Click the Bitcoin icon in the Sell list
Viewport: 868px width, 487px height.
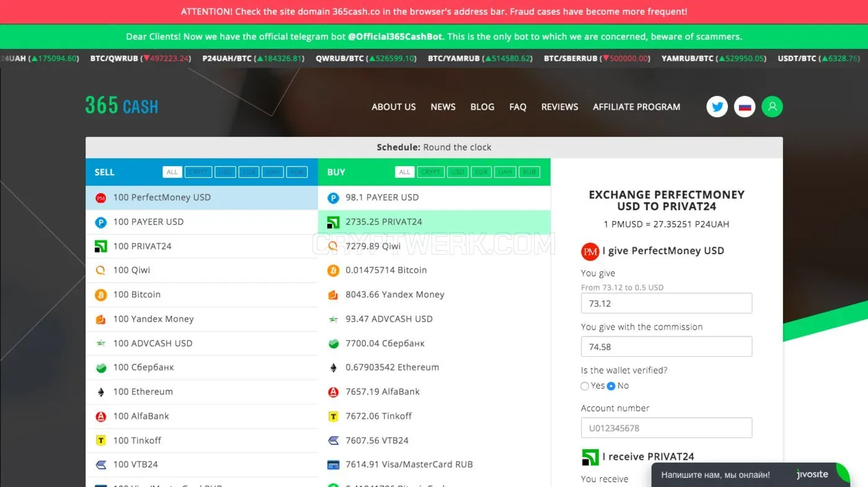(x=100, y=295)
